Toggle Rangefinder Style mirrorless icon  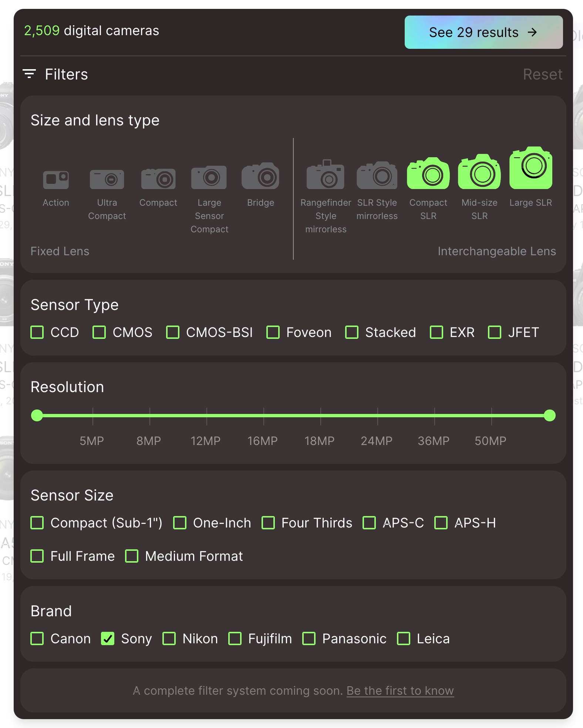point(326,175)
